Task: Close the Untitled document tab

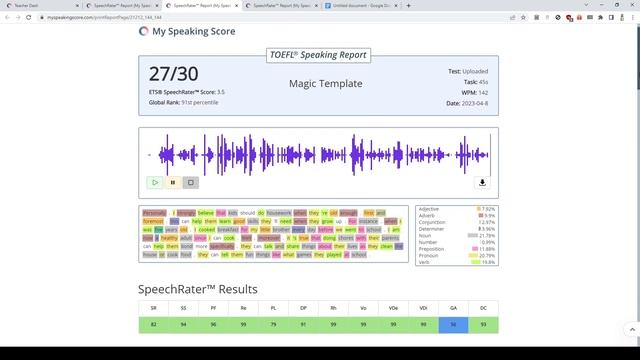Action: point(396,6)
